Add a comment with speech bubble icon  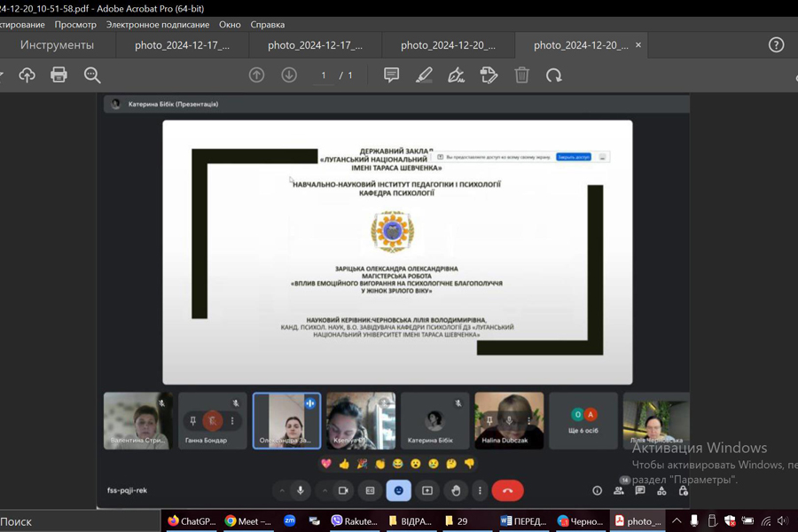tap(391, 75)
